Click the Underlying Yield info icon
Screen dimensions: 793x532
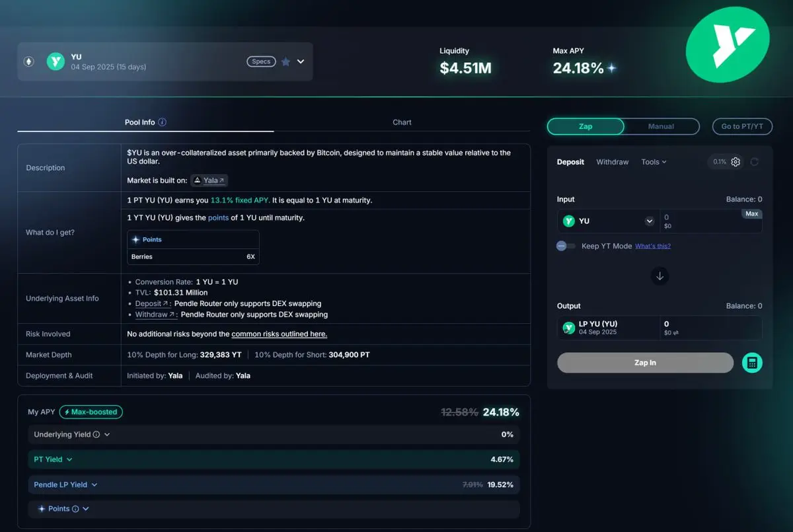(x=96, y=435)
